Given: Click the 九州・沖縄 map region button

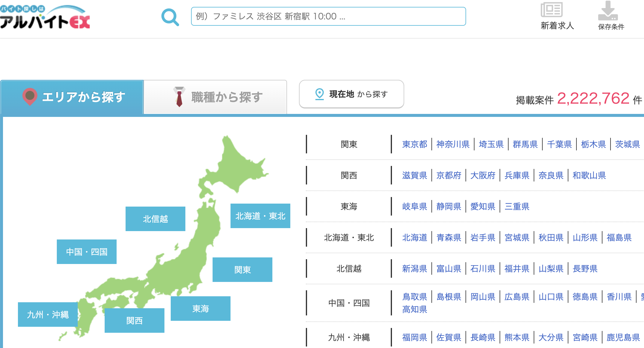Looking at the screenshot, I should pos(48,315).
